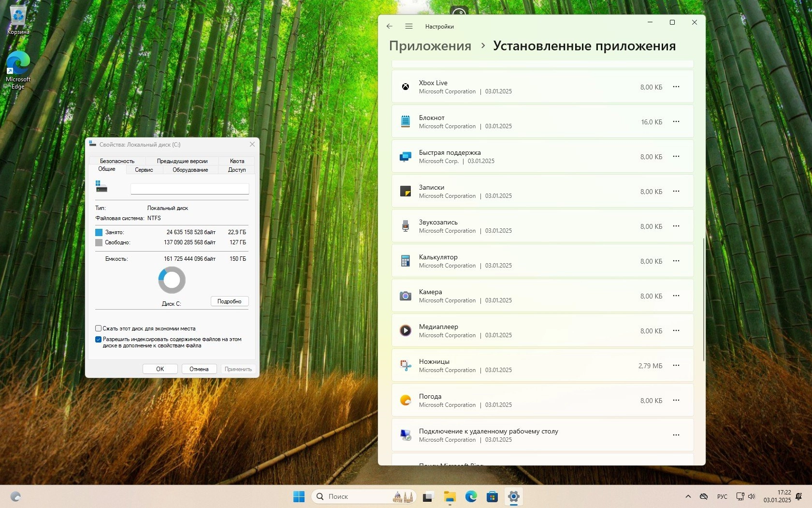Open the three-dot menu for Записки
Image resolution: width=812 pixels, height=508 pixels.
coord(676,192)
